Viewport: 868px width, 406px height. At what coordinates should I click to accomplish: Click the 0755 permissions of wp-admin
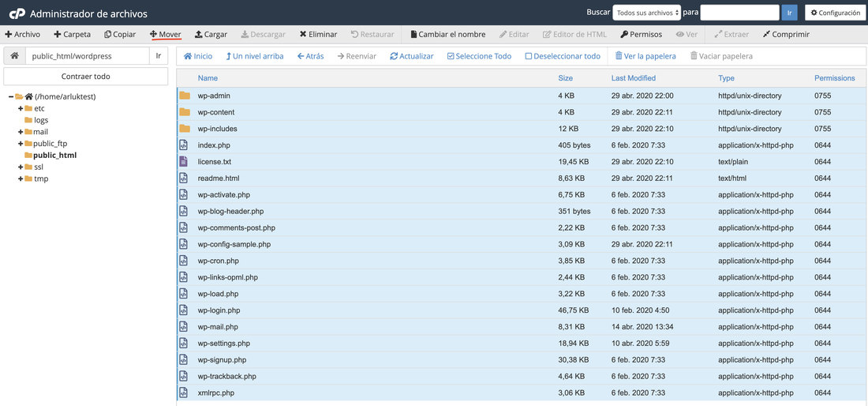click(x=822, y=96)
